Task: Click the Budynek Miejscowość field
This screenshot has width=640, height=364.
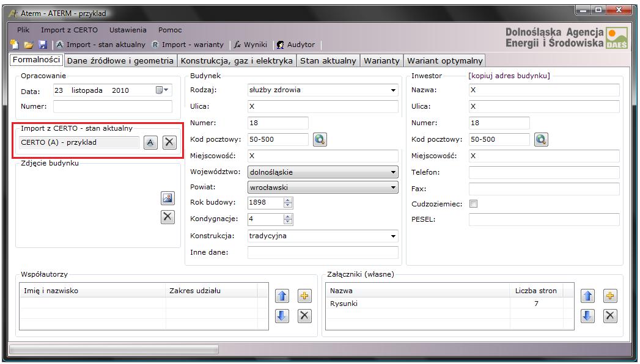Action: tap(323, 156)
